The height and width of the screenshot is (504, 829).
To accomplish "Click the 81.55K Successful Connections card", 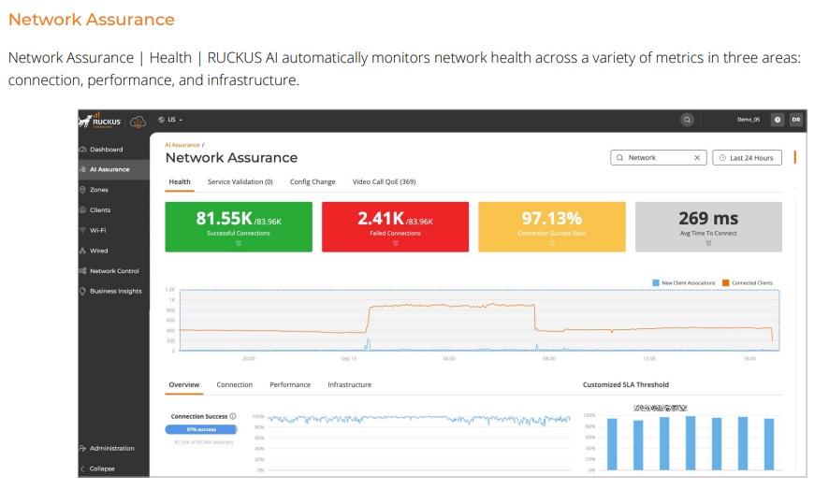I will coord(239,226).
